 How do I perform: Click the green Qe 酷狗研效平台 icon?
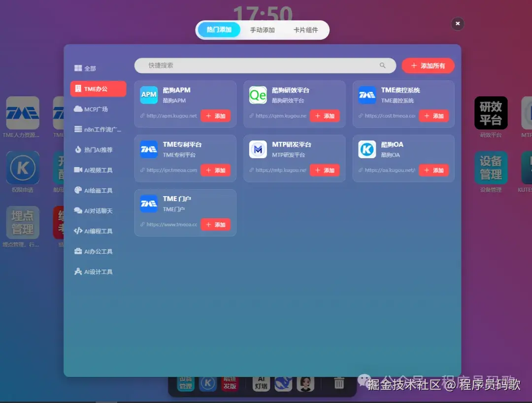coord(258,95)
